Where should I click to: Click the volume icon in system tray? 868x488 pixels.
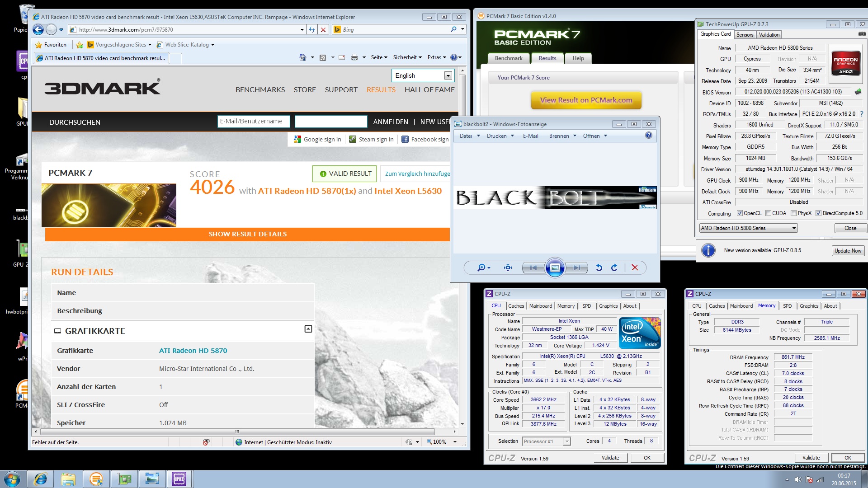click(x=798, y=479)
